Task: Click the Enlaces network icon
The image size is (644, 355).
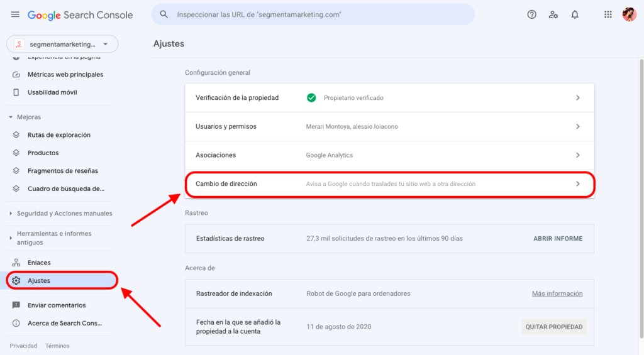Action: click(x=16, y=263)
